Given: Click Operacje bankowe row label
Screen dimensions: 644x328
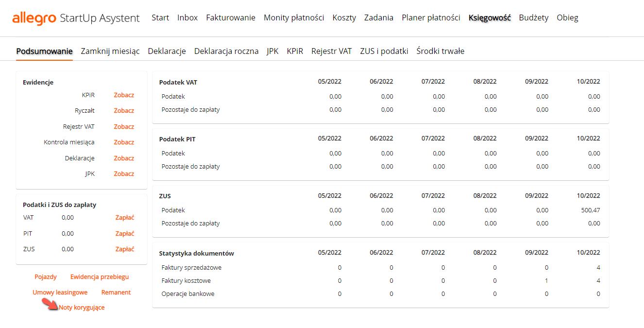Looking at the screenshot, I should 188,293.
